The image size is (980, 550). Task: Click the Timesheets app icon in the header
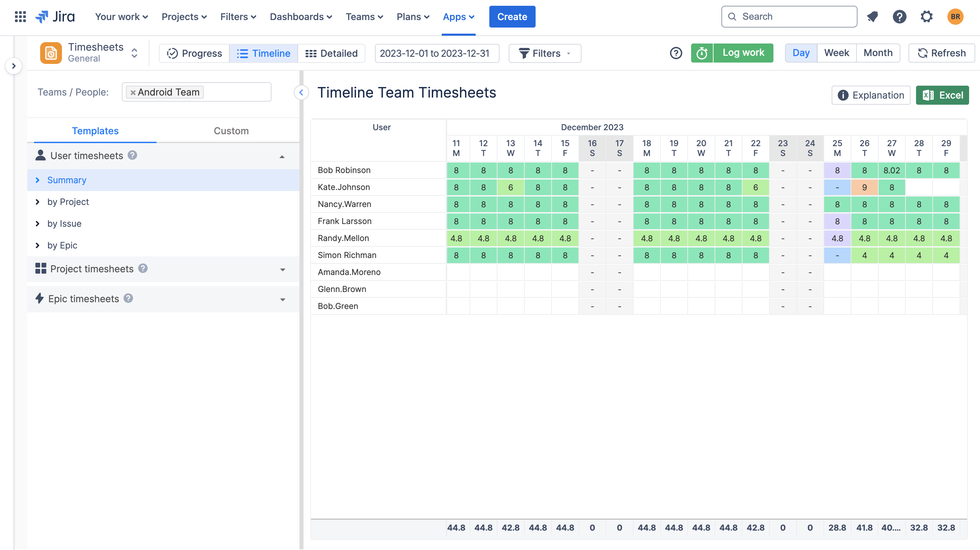[x=51, y=52]
